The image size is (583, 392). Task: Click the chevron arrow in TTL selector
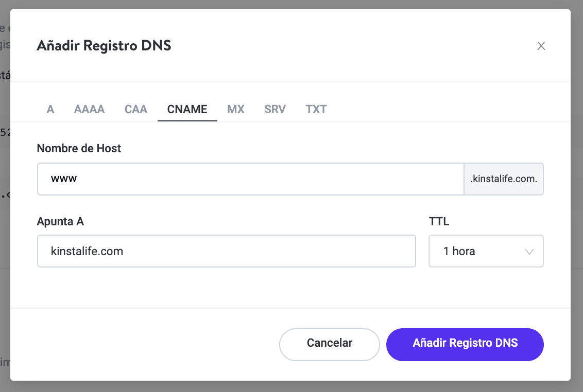point(529,252)
